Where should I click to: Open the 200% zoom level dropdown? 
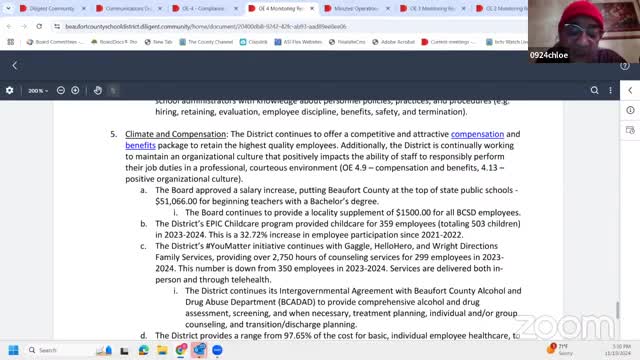pos(38,91)
